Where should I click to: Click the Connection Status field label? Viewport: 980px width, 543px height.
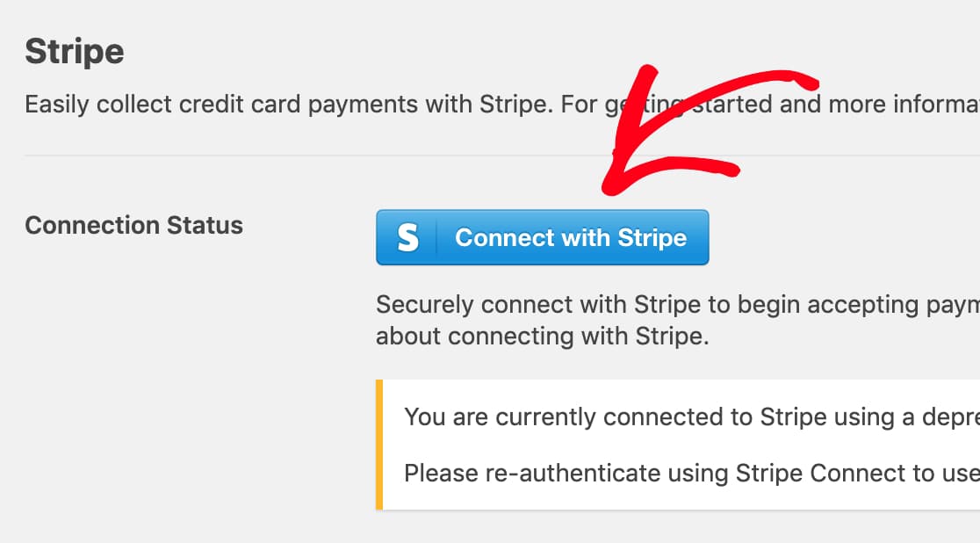pos(133,225)
